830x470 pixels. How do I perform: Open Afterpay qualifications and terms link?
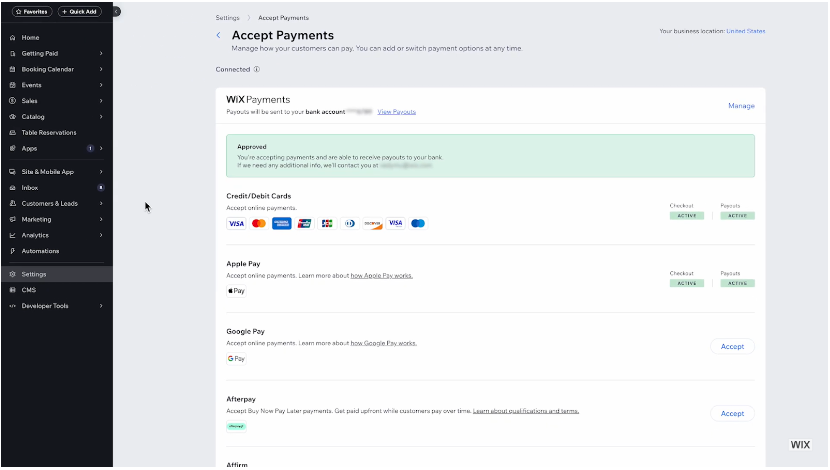click(526, 411)
